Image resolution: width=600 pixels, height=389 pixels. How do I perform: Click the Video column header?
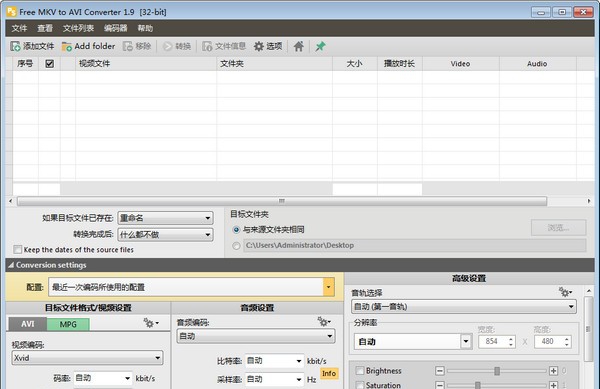pos(460,63)
